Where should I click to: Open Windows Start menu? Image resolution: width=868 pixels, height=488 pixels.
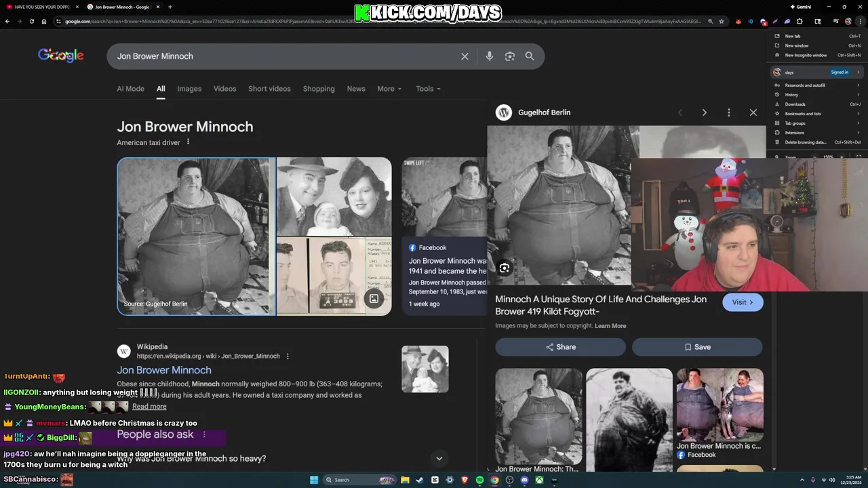(x=314, y=480)
